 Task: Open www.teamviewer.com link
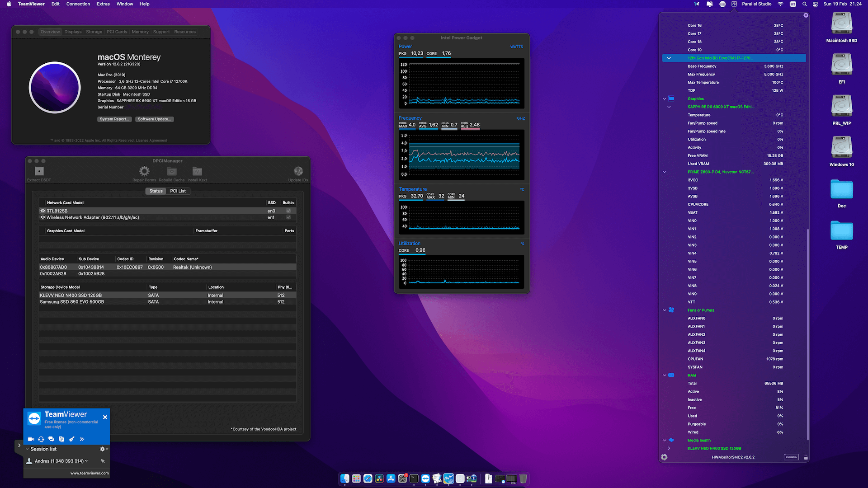tap(90, 474)
